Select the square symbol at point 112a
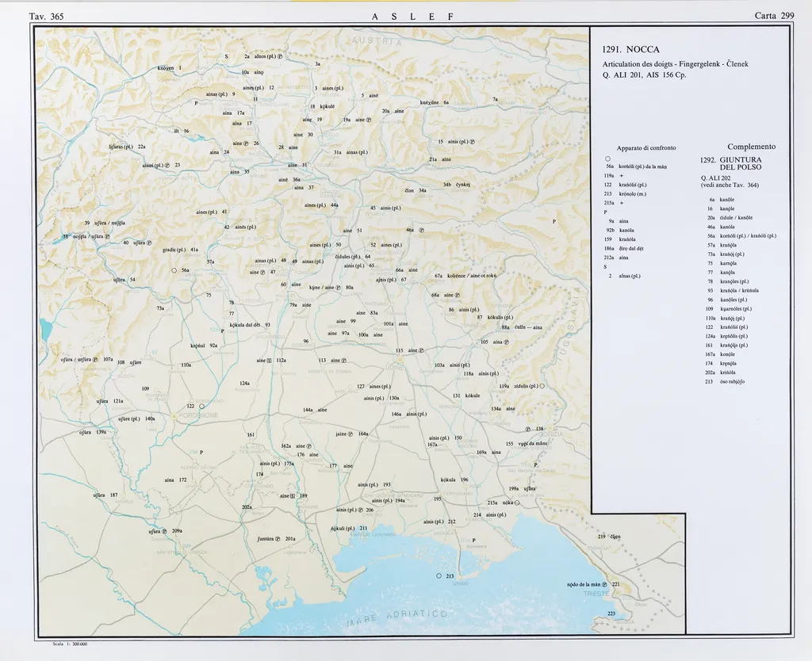812x661 pixels. tap(270, 361)
